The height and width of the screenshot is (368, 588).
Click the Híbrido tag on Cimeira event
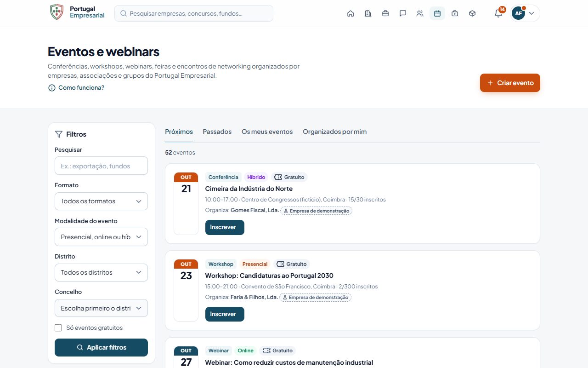(x=256, y=177)
